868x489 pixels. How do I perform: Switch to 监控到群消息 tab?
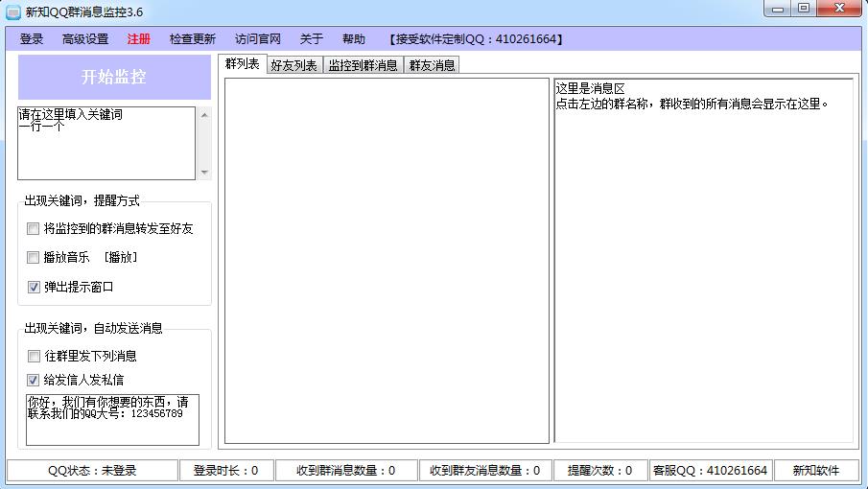click(x=363, y=65)
